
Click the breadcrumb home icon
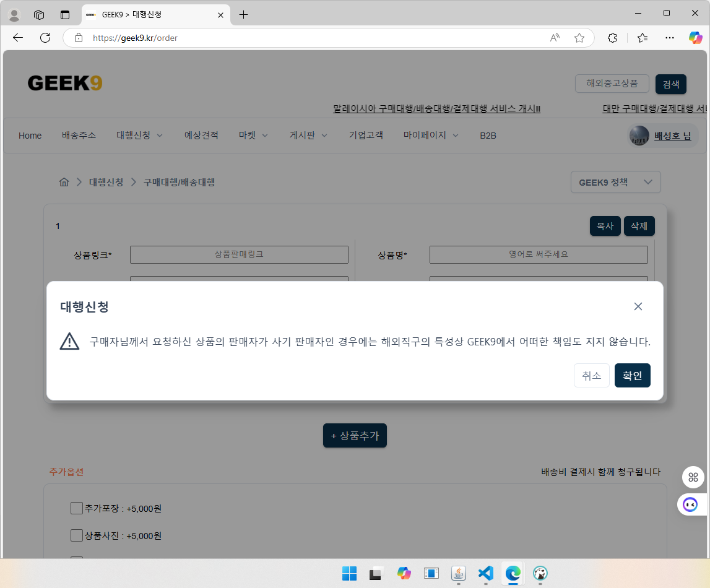(x=64, y=182)
